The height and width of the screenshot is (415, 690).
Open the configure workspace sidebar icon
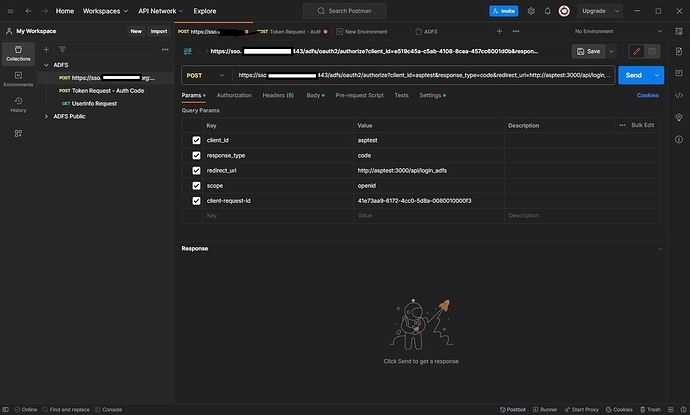(18, 133)
